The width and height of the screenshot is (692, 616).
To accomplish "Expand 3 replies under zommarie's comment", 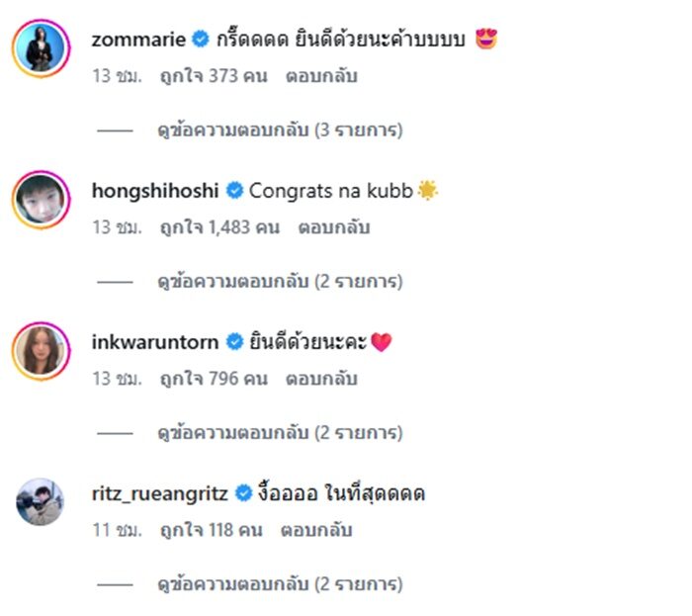I will [280, 130].
